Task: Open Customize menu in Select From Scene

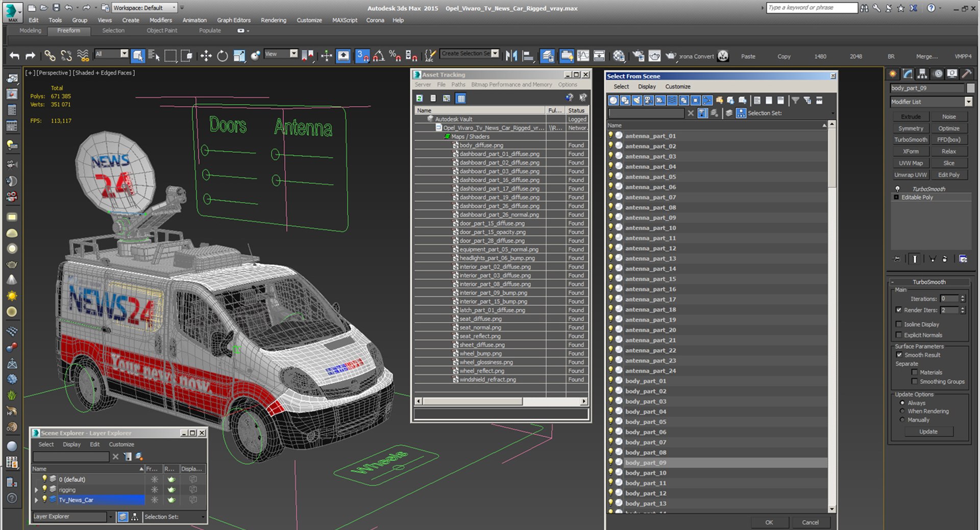Action: tap(677, 86)
